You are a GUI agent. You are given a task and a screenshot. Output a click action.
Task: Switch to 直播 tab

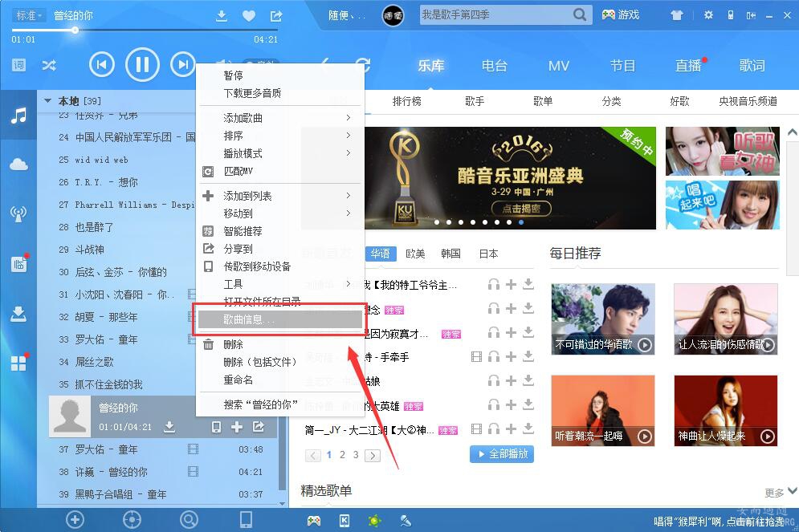pyautogui.click(x=688, y=66)
